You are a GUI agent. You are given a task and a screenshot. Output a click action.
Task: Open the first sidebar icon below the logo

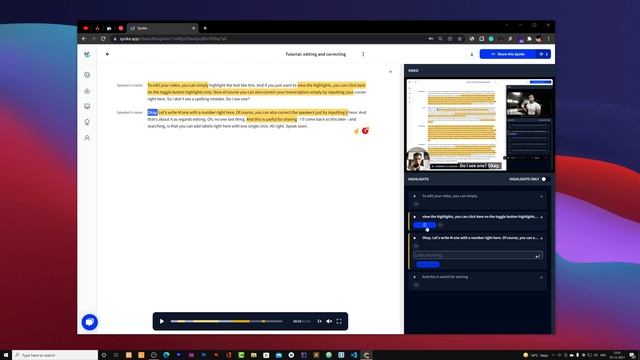pyautogui.click(x=87, y=75)
